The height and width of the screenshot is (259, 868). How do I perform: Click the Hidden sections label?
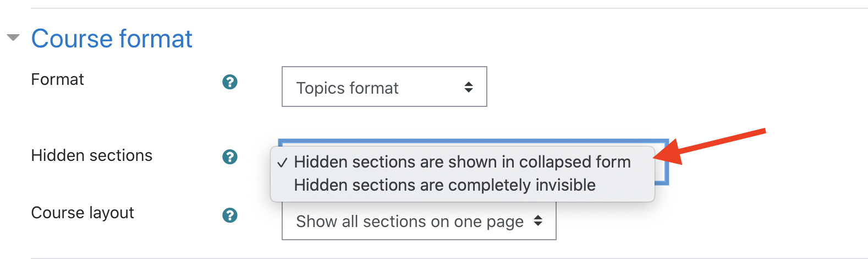coord(92,155)
